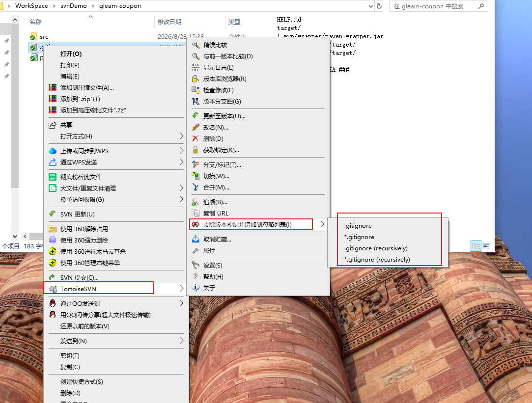This screenshot has width=532, height=403.
Task: Sort by the 名称 column header
Action: click(35, 22)
